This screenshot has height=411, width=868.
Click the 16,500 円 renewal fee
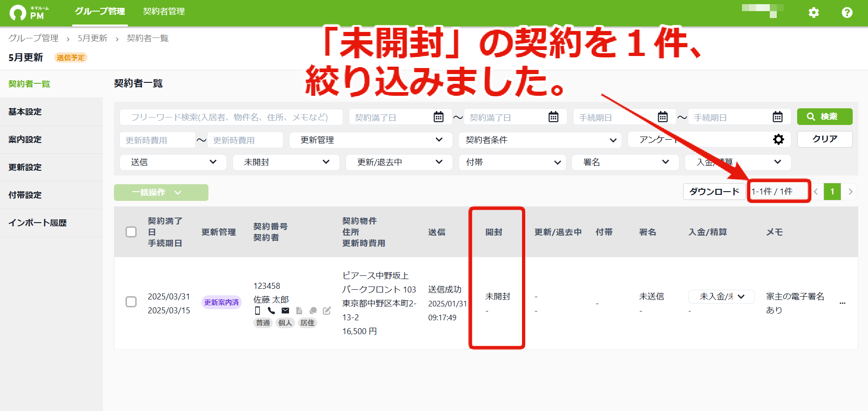[x=359, y=331]
